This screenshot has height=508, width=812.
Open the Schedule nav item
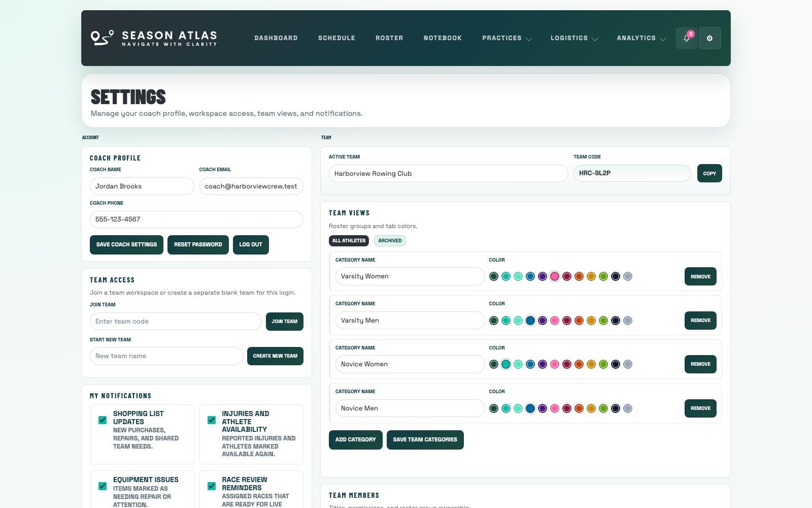pyautogui.click(x=336, y=38)
